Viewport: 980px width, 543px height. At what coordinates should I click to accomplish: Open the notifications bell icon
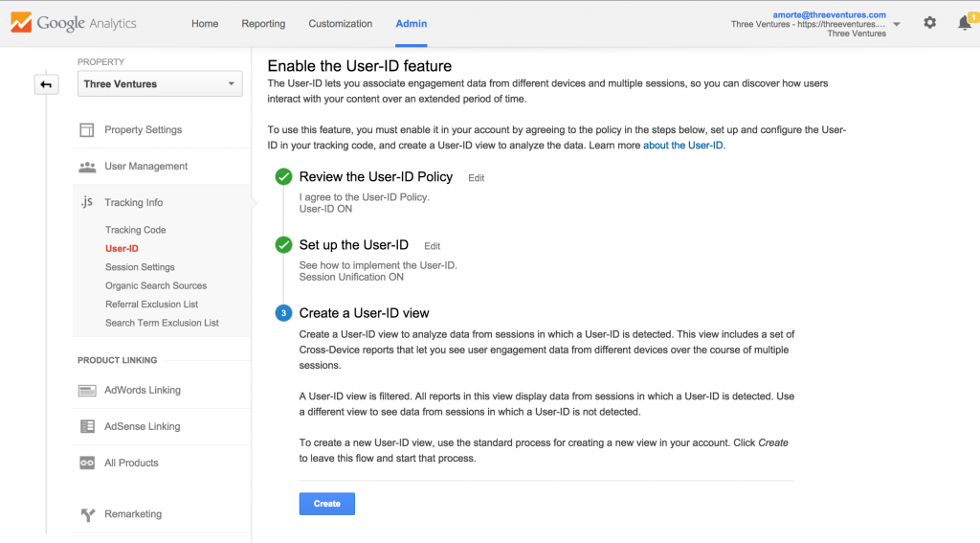click(x=965, y=23)
